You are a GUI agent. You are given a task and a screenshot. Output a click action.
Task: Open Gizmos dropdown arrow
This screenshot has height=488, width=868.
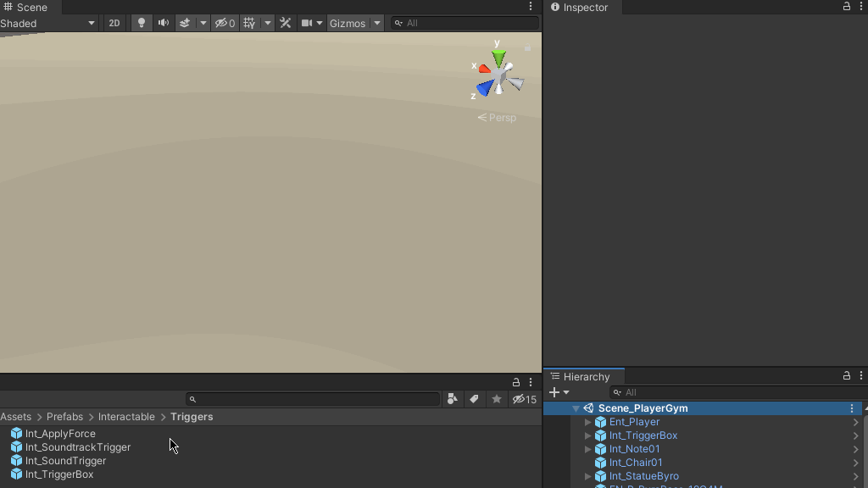[x=377, y=23]
